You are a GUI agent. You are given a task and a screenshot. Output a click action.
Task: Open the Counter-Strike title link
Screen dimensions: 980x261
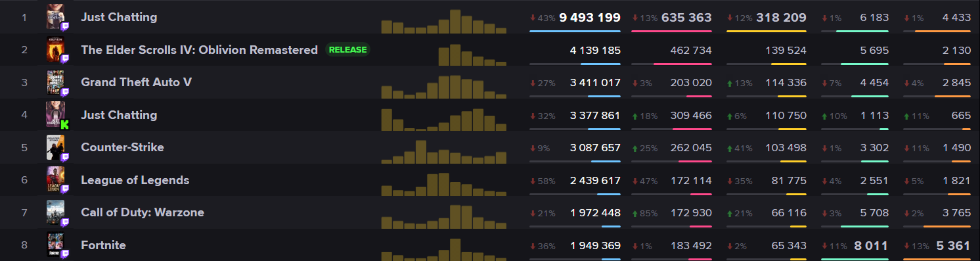(122, 147)
